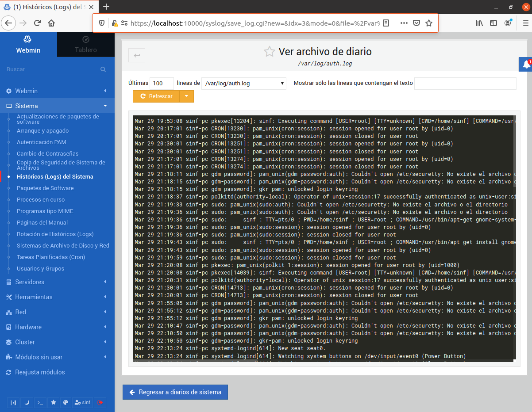532x412 pixels.
Task: Focus the text filter input field
Action: 465,83
